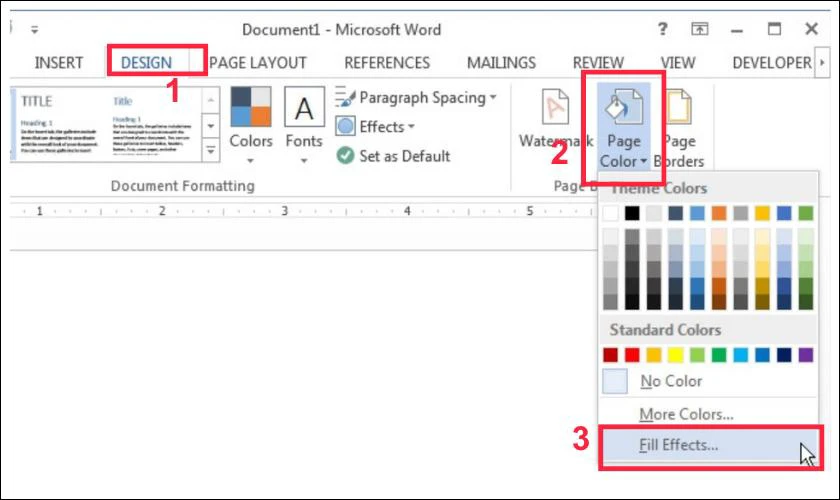This screenshot has height=500, width=840.
Task: Choose Fill Effects menu entry
Action: [708, 445]
